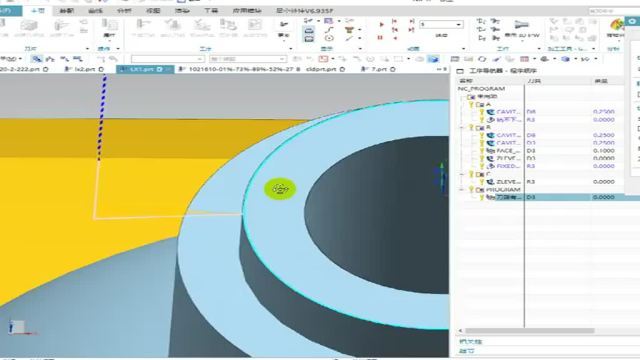Select the highlighted D3 operation row under PROGRAM
The width and height of the screenshot is (640, 360).
pyautogui.click(x=547, y=197)
